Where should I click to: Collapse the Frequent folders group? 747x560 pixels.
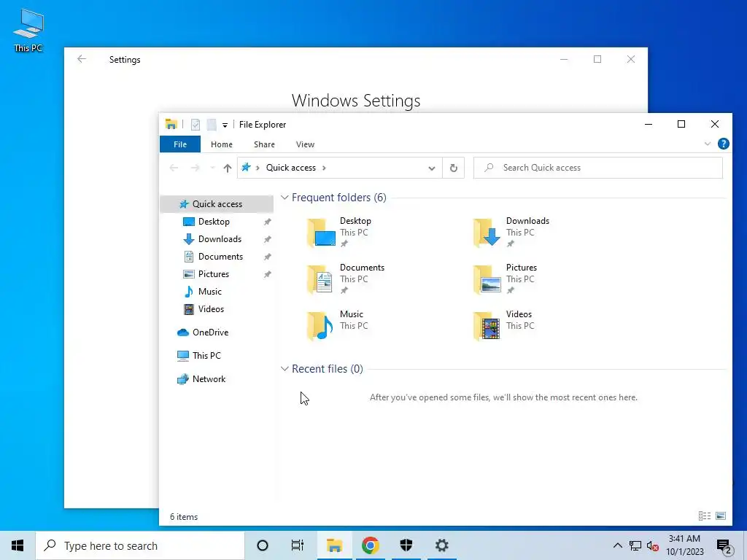coord(285,197)
